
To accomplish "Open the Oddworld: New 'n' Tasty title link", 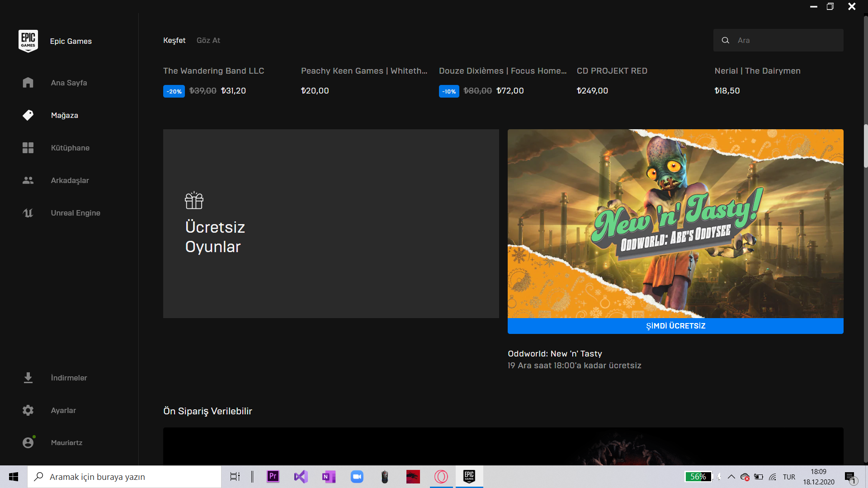I will 555,354.
